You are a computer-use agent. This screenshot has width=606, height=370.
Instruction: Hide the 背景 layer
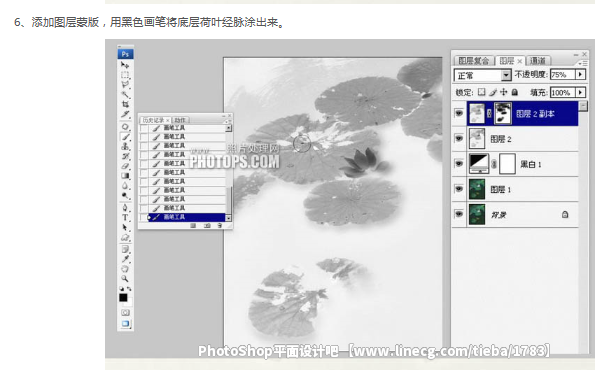click(x=459, y=214)
